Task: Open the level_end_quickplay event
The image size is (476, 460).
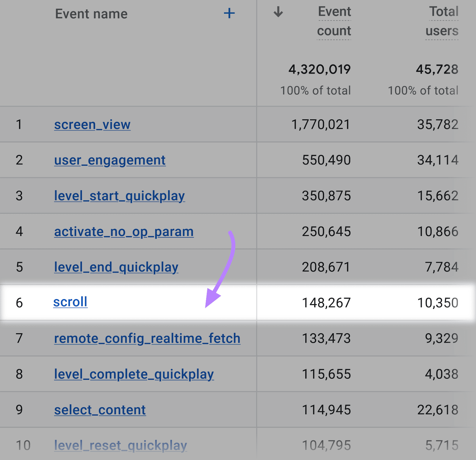Action: 116,267
